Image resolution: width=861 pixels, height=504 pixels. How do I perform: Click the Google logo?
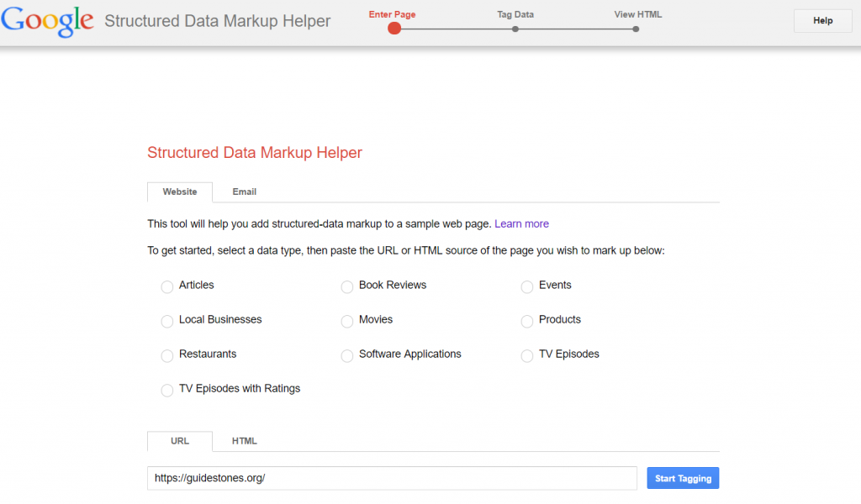tap(47, 21)
